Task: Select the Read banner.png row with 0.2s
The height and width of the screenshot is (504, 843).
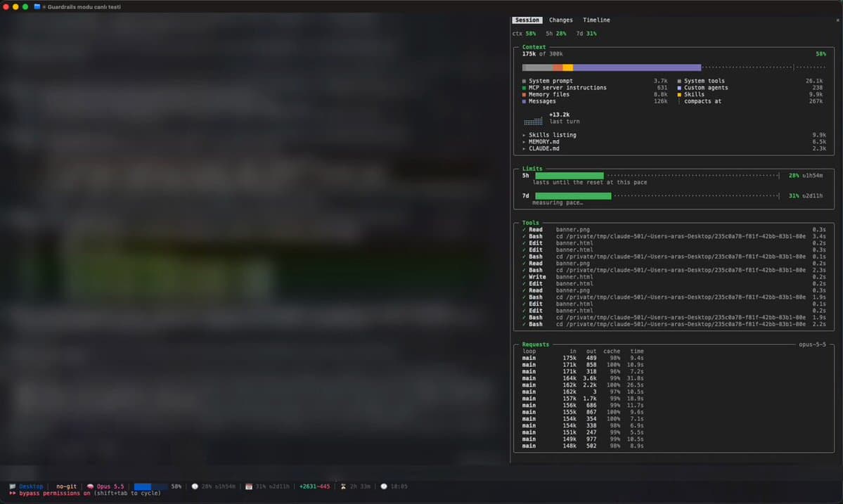Action: coord(674,264)
